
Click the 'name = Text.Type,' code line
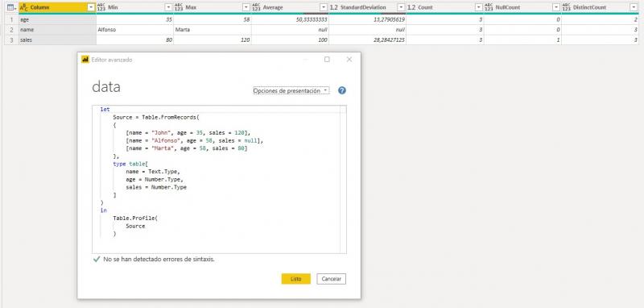click(x=153, y=172)
